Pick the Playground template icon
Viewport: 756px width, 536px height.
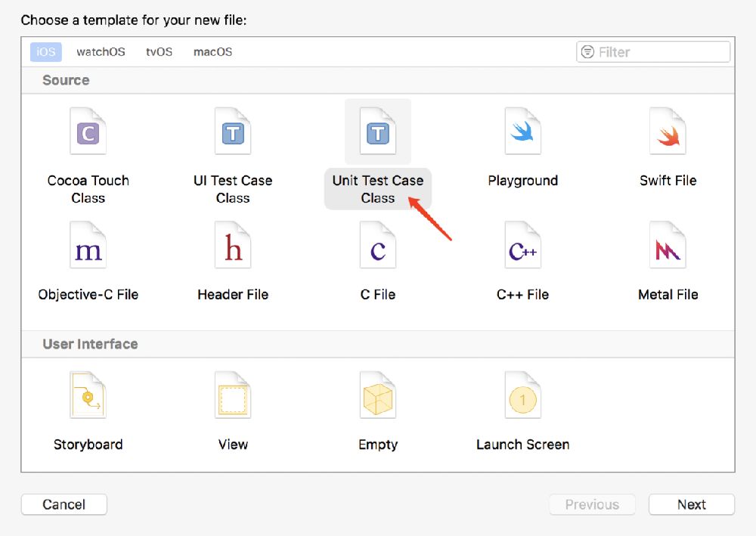[x=522, y=132]
